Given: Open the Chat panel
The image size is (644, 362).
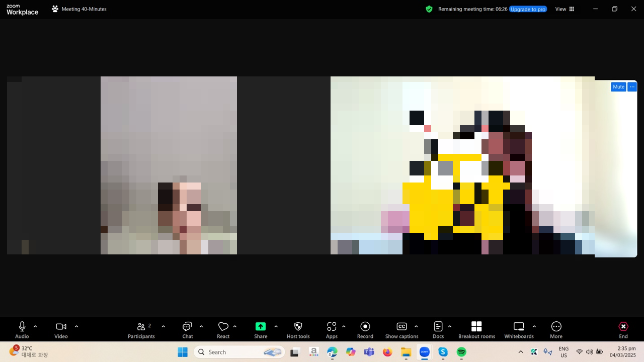Looking at the screenshot, I should 188,330.
